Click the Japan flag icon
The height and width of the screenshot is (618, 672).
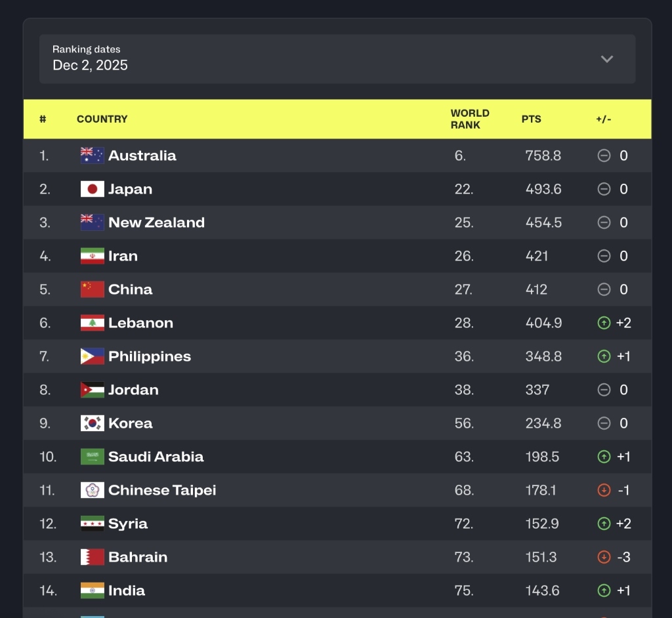(92, 189)
